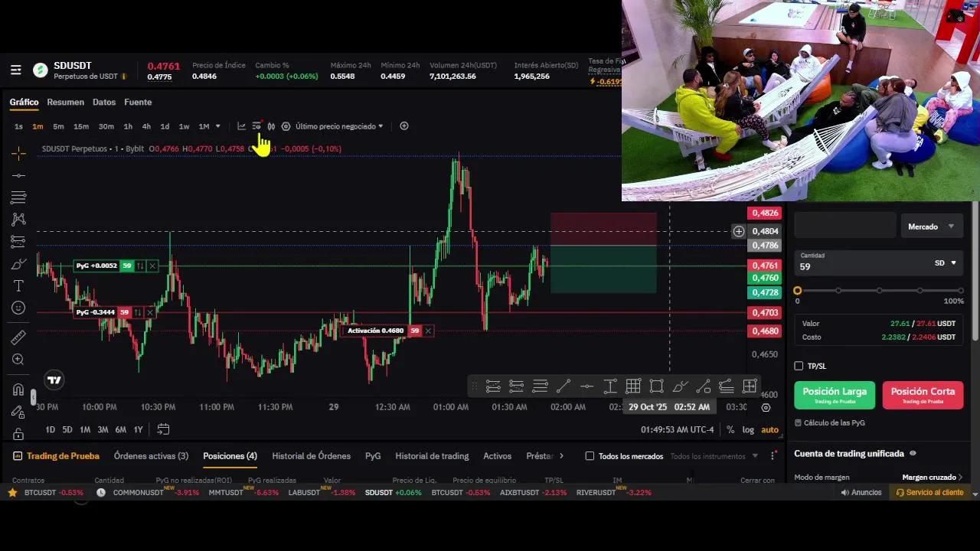
Task: Select the crosshair cursor tool
Action: 19,154
